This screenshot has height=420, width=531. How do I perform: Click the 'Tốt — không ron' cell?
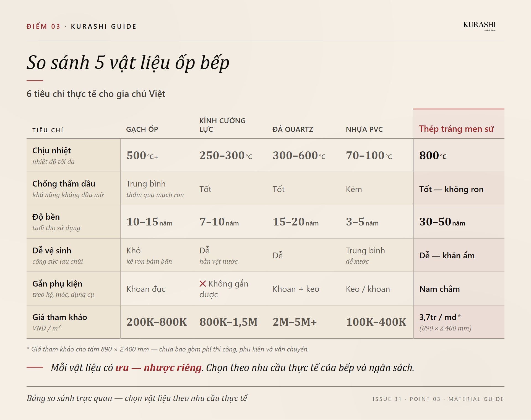451,189
